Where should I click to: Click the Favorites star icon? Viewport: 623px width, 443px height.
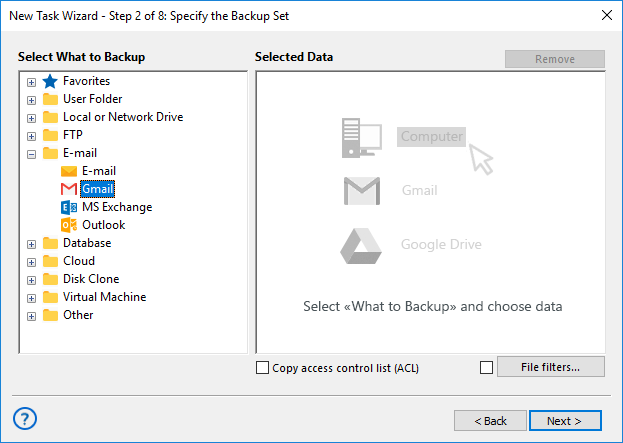click(x=50, y=81)
